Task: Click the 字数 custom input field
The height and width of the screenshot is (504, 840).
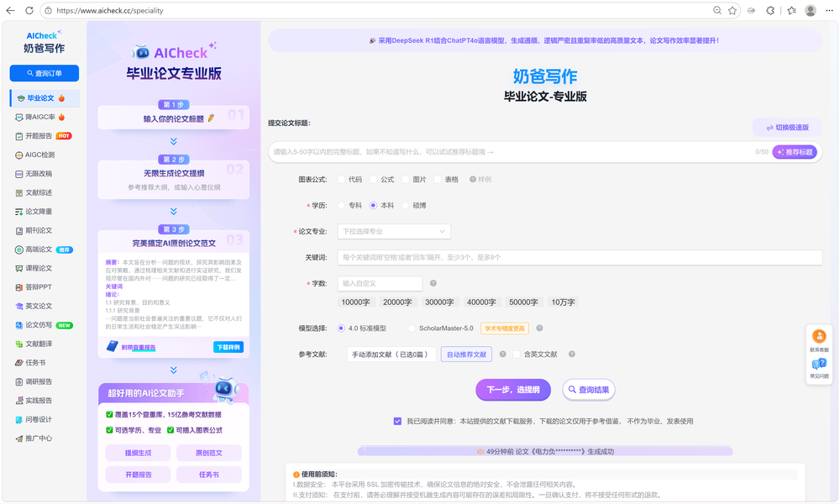Action: point(380,283)
